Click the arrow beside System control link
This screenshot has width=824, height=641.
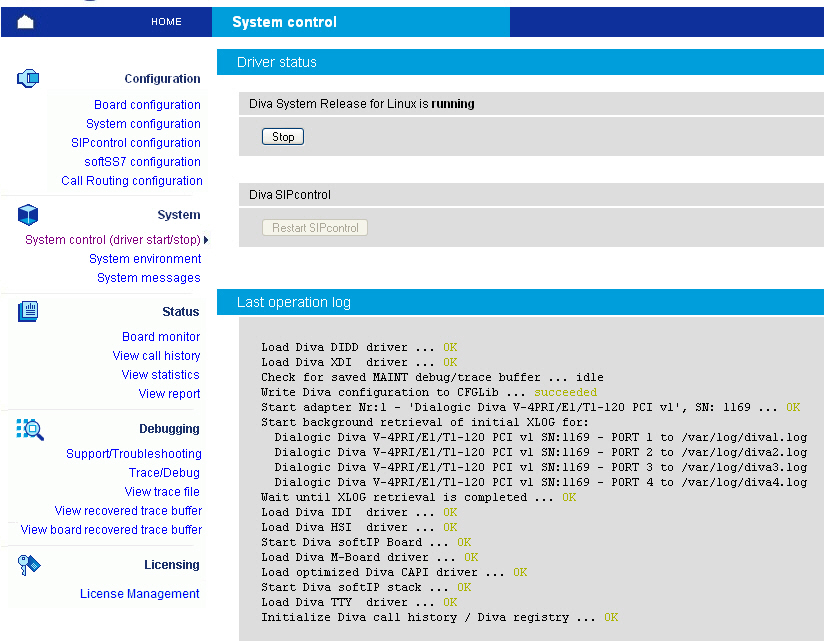(206, 240)
